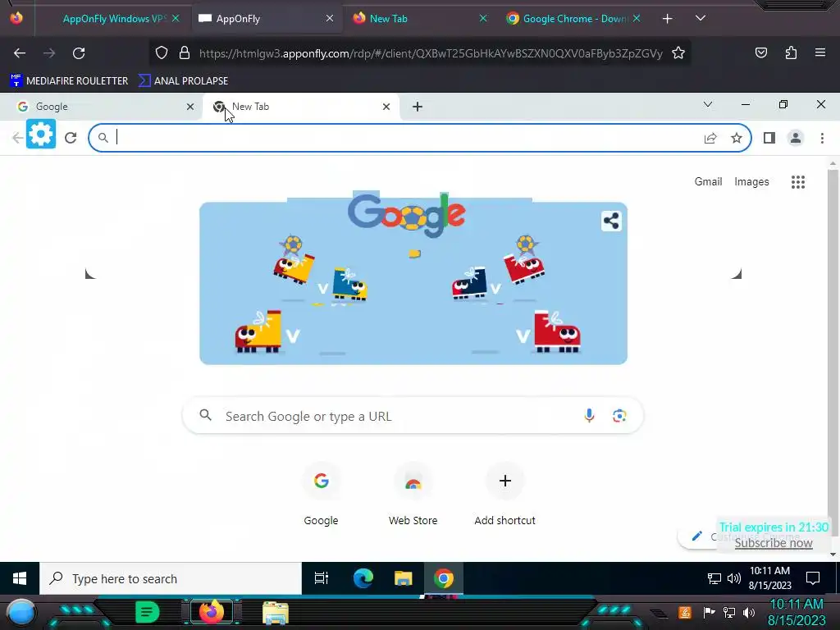
Task: Add shortcut on new tab page
Action: (x=504, y=495)
